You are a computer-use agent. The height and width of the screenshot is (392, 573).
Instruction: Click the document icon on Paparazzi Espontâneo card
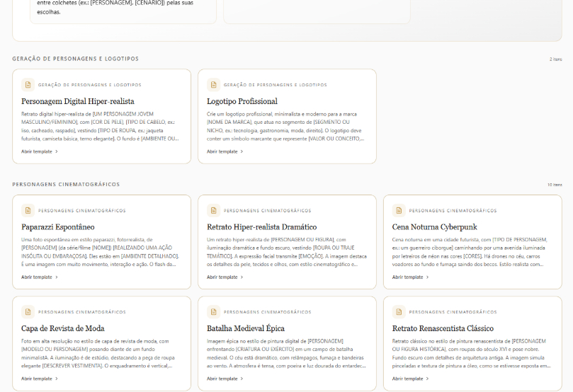pyautogui.click(x=28, y=210)
